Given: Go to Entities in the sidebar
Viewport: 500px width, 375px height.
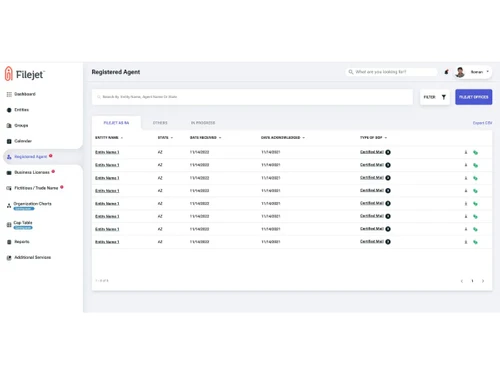Looking at the screenshot, I should tap(18, 110).
